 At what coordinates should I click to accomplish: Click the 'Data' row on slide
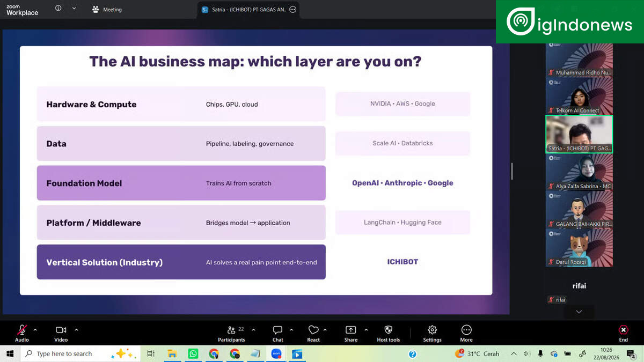pos(181,143)
